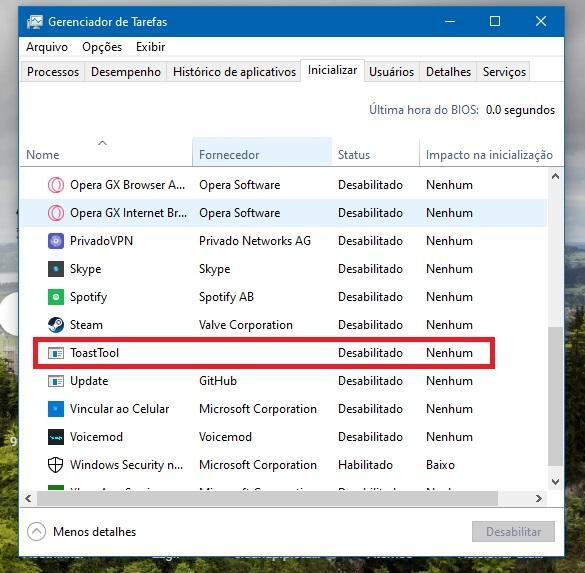This screenshot has width=585, height=573.
Task: Click the Opera GX Internet Browser icon
Action: click(x=56, y=213)
